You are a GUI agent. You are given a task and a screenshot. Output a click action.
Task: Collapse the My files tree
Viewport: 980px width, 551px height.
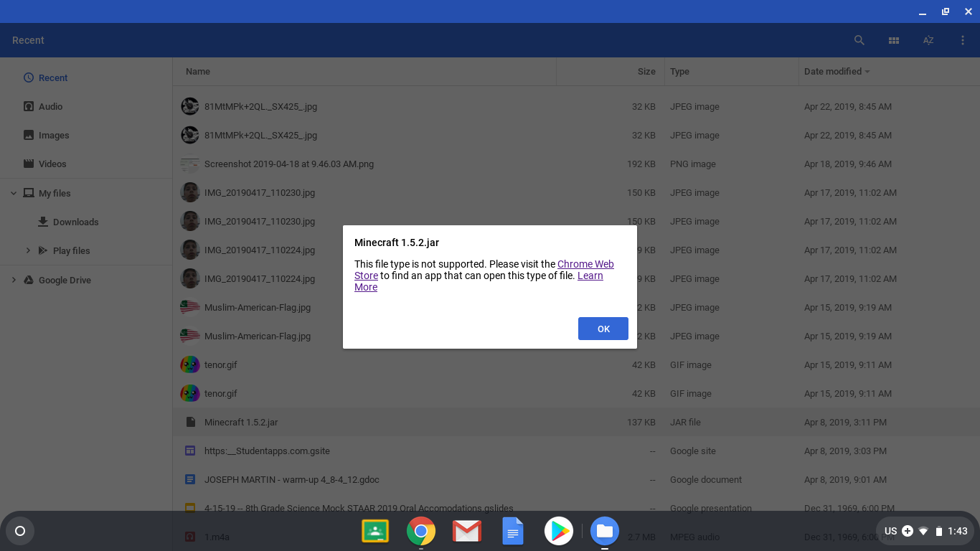coord(14,193)
